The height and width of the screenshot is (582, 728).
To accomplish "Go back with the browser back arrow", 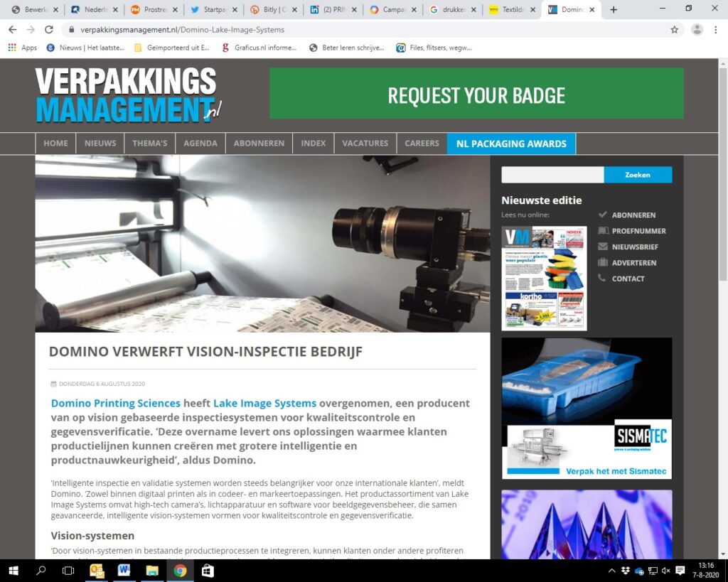I will pos(13,30).
